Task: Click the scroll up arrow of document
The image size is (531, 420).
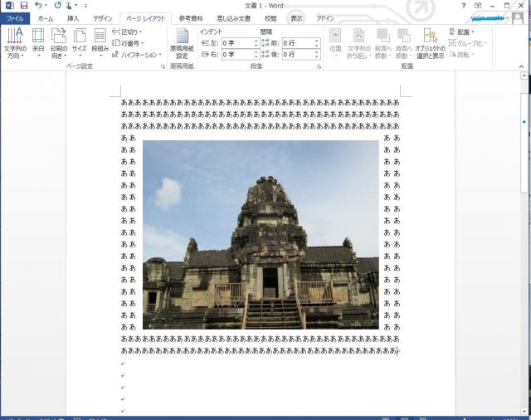Action: [x=524, y=76]
